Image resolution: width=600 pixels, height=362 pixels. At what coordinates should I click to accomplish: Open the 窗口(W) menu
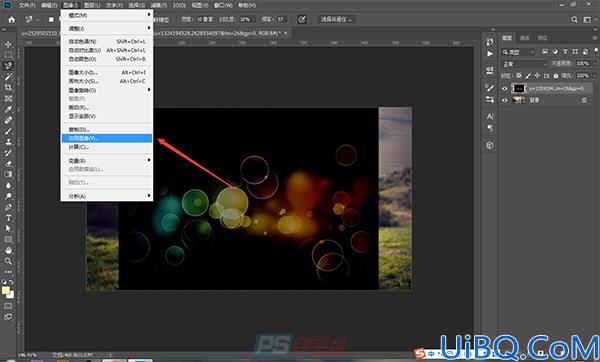coord(223,5)
